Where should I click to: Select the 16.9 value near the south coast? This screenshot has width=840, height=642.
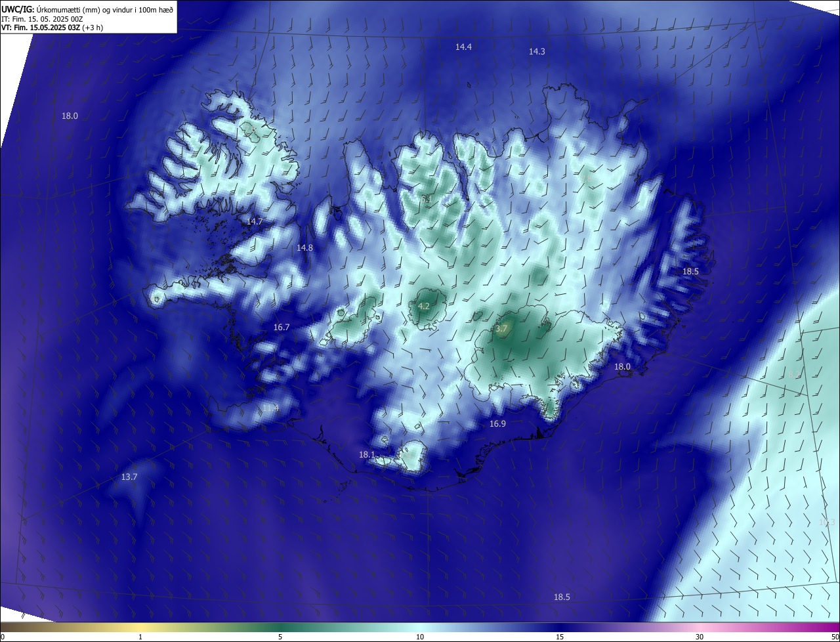click(497, 423)
